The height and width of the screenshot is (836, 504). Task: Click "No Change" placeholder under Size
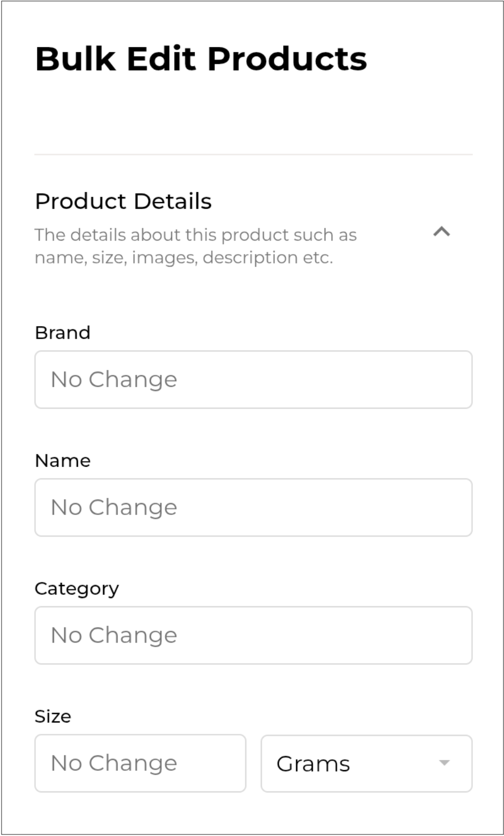point(114,763)
